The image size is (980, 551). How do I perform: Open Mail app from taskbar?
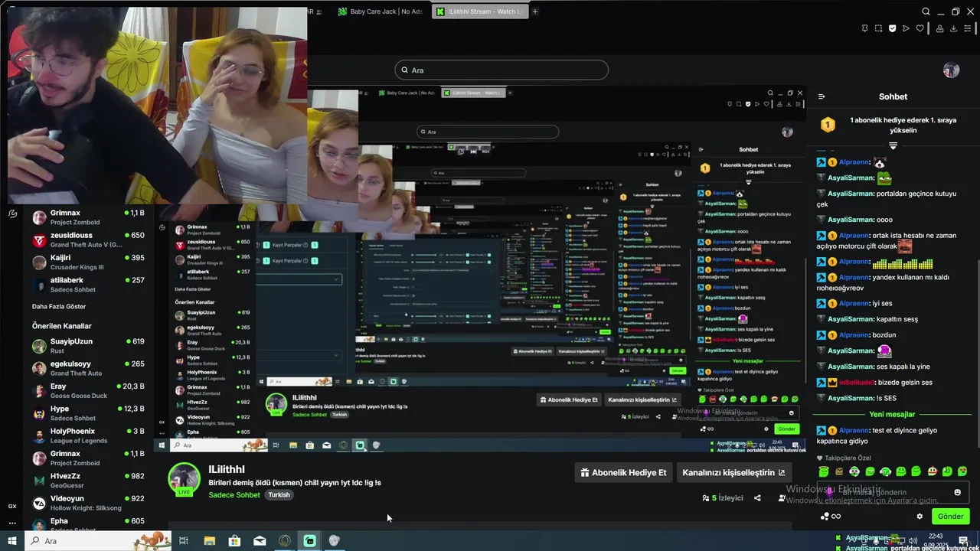(x=260, y=541)
